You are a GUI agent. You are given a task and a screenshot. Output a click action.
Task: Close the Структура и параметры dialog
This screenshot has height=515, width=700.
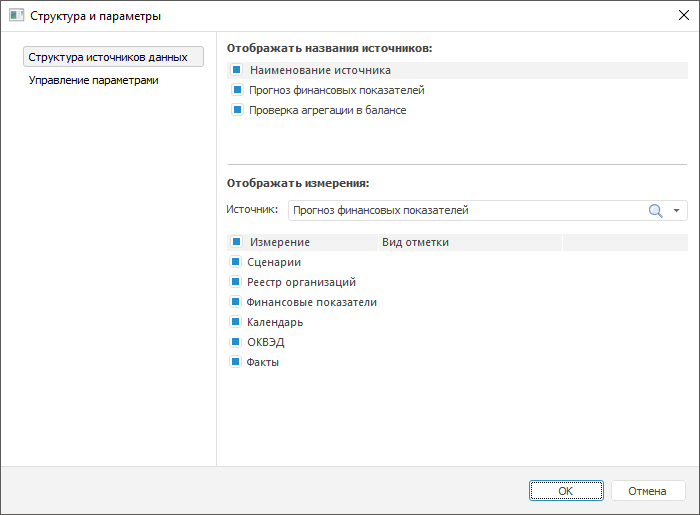click(x=682, y=16)
